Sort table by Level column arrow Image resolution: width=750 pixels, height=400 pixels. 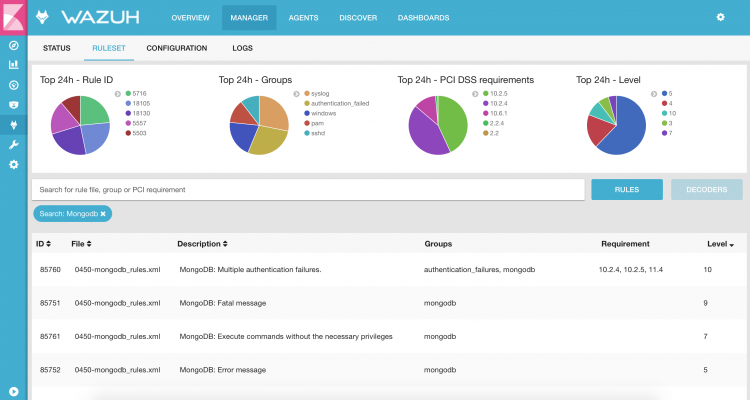tap(730, 244)
